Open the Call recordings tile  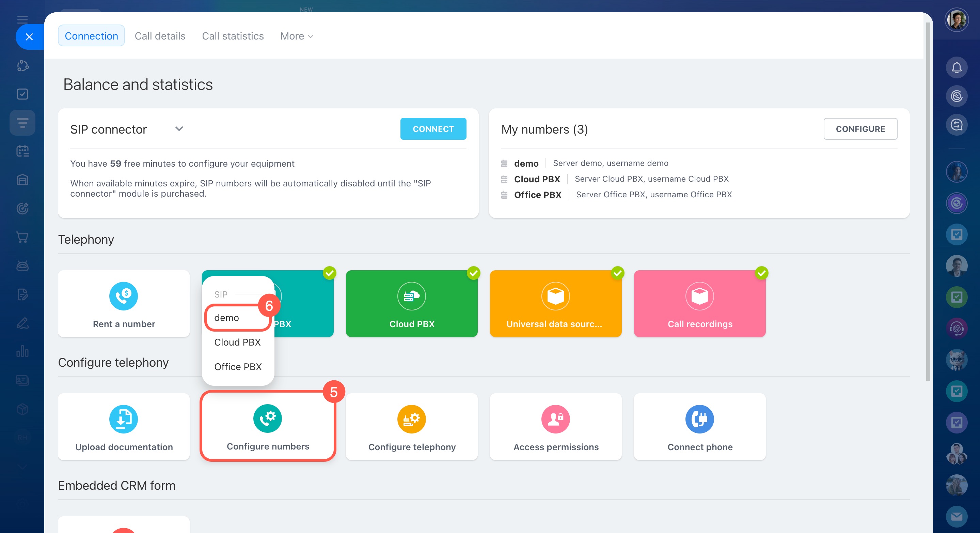coord(699,303)
